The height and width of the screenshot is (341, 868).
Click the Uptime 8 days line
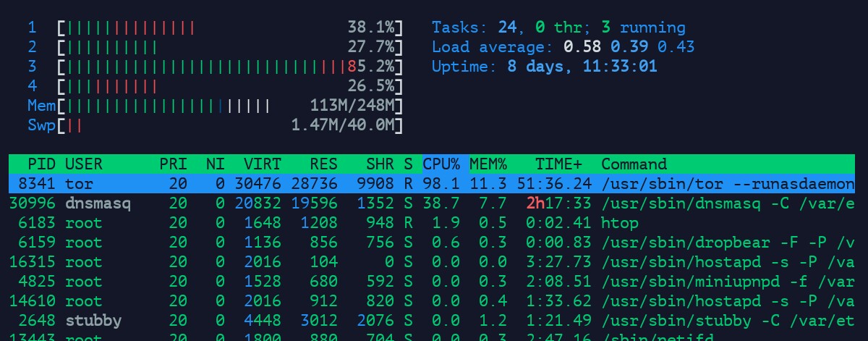click(545, 67)
